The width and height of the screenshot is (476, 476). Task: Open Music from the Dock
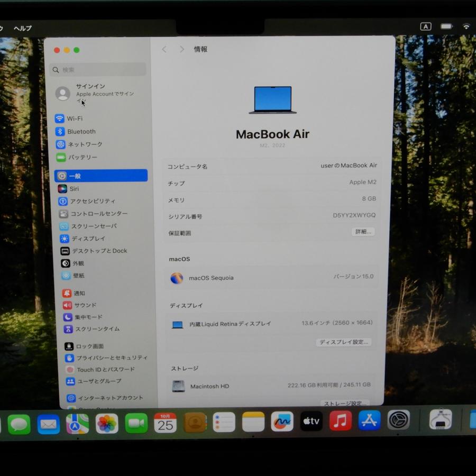pos(341,421)
